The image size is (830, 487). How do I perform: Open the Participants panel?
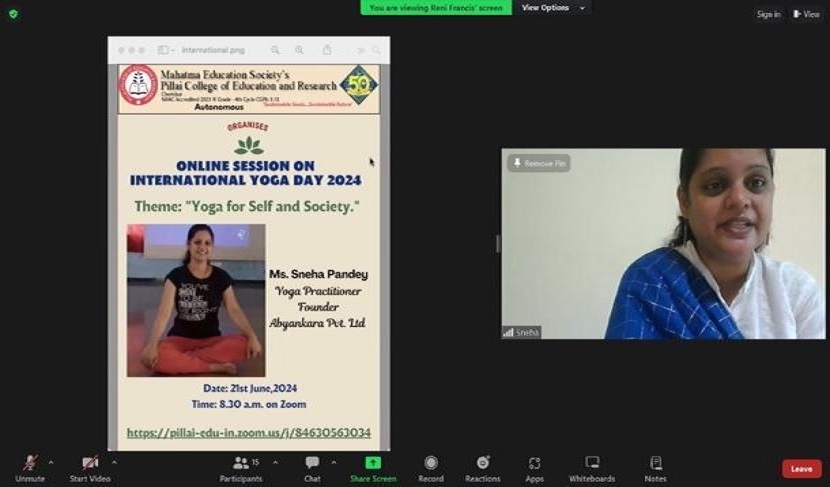point(241,468)
